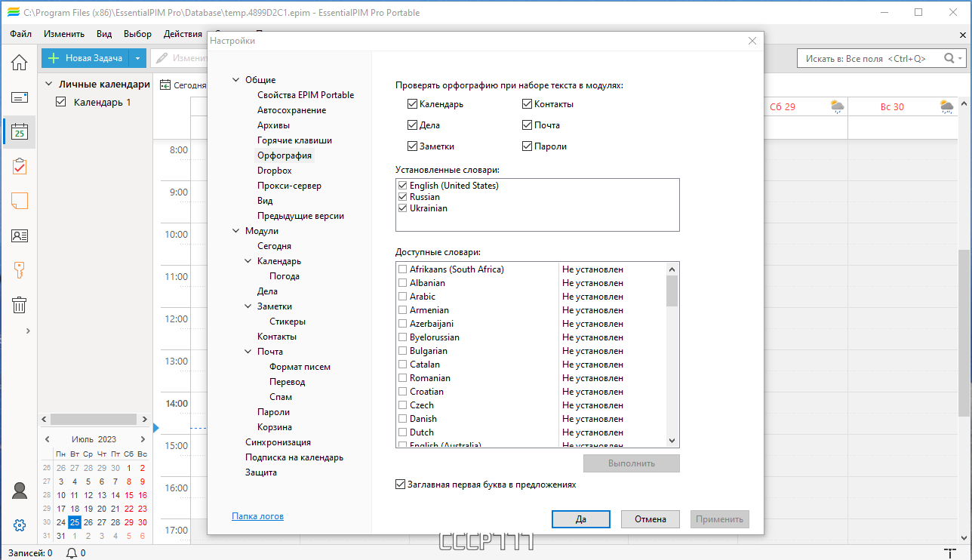Collapse the Почта settings node

click(x=249, y=352)
